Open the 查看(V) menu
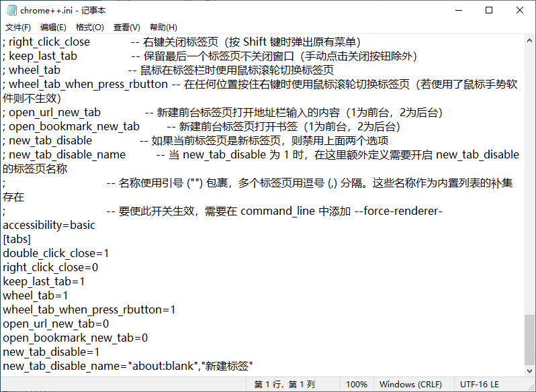 (x=127, y=28)
